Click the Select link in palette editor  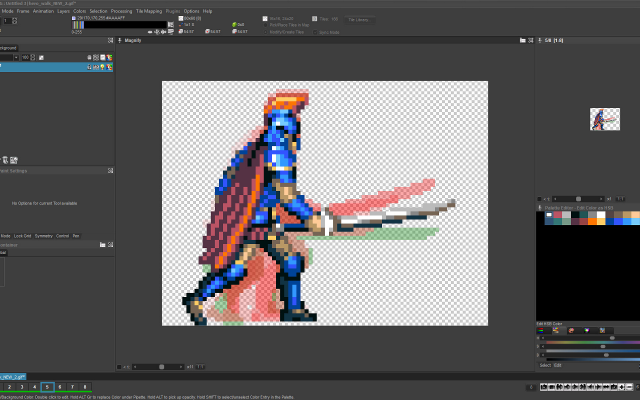pyautogui.click(x=545, y=365)
